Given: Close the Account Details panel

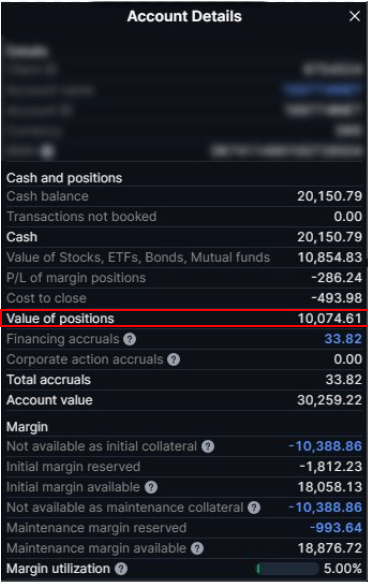Looking at the screenshot, I should (x=355, y=16).
